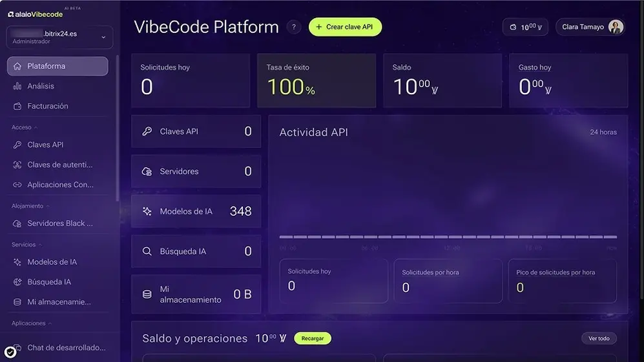
Task: Collapse the Alojamiento section
Action: [x=30, y=206]
